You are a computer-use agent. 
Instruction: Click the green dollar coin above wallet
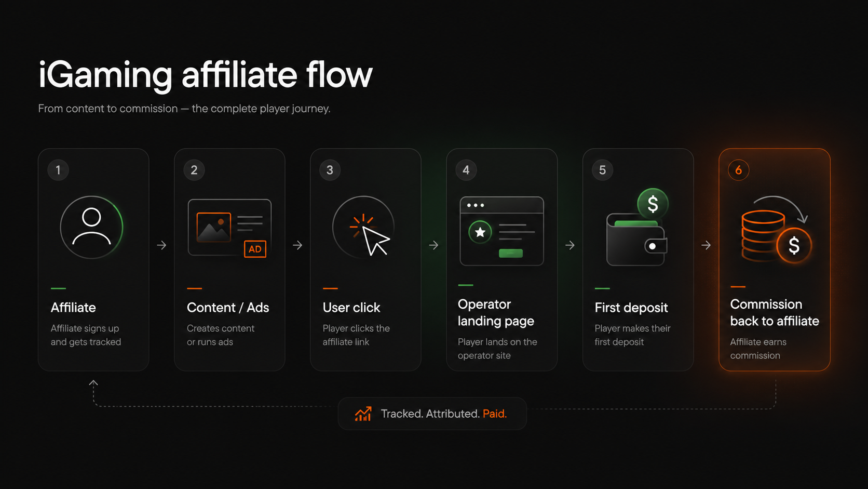(653, 204)
